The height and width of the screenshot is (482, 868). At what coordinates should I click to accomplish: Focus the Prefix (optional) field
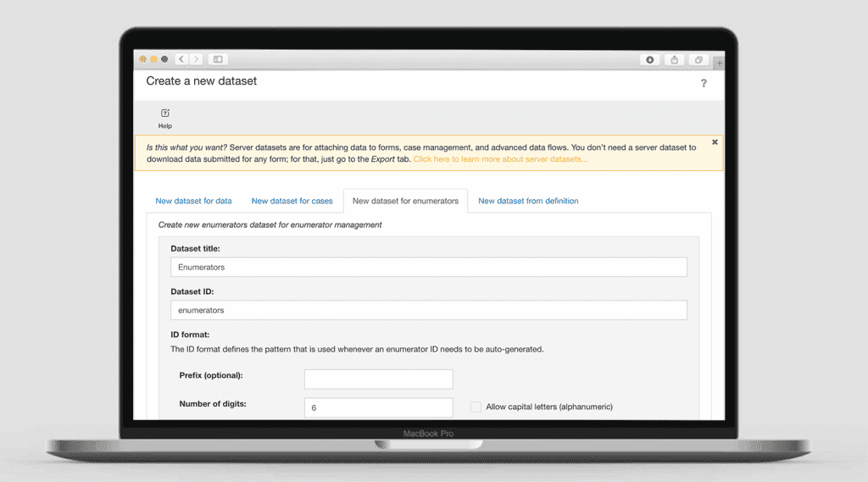[379, 379]
